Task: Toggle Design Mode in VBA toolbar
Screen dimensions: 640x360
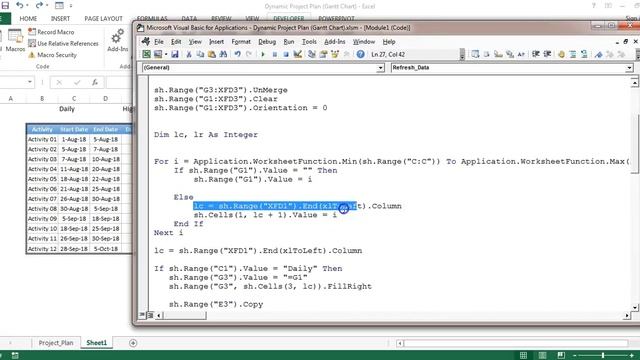Action: [298, 54]
